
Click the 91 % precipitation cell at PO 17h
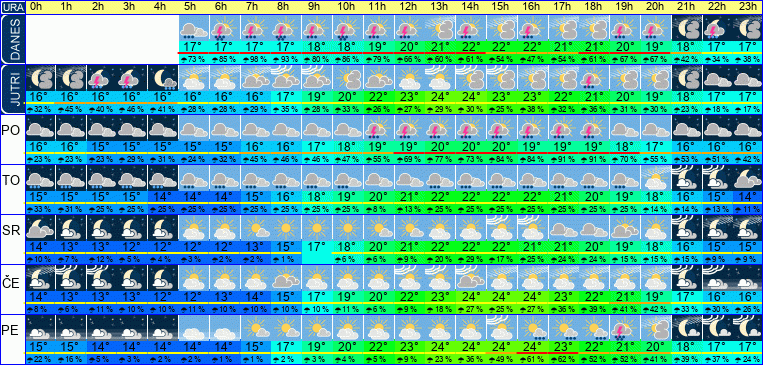click(563, 159)
